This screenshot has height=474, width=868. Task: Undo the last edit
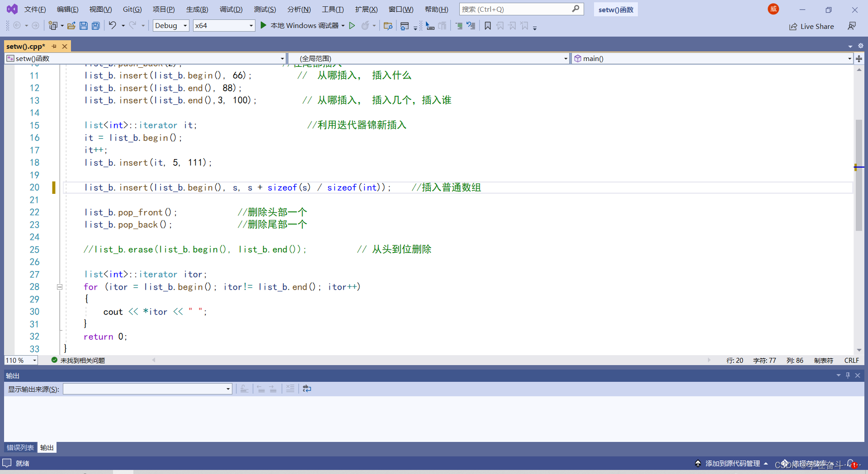tap(113, 25)
